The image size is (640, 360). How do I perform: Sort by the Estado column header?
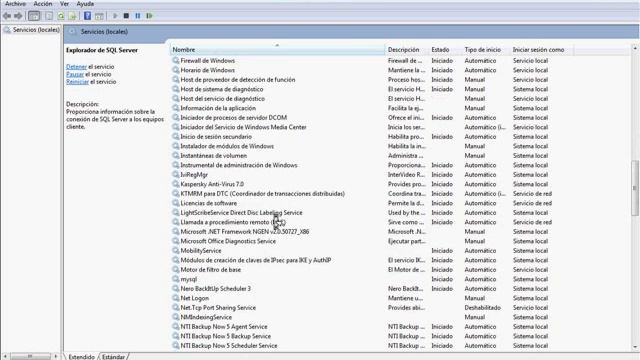tap(445, 50)
